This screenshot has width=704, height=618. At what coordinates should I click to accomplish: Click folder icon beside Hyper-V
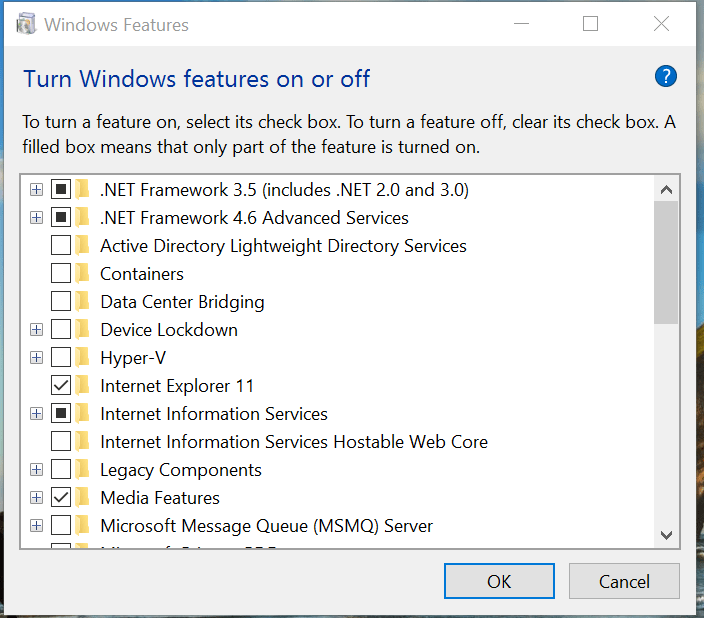pos(83,358)
